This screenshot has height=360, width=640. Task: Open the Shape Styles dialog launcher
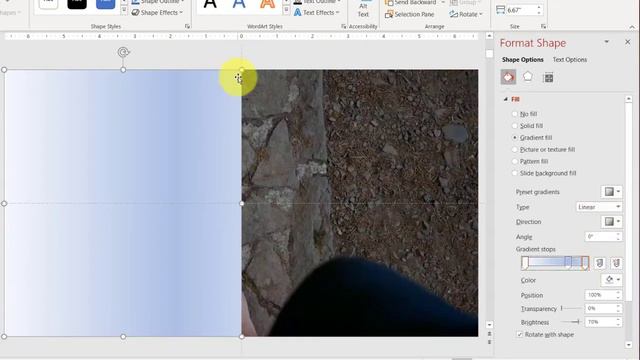(x=187, y=27)
